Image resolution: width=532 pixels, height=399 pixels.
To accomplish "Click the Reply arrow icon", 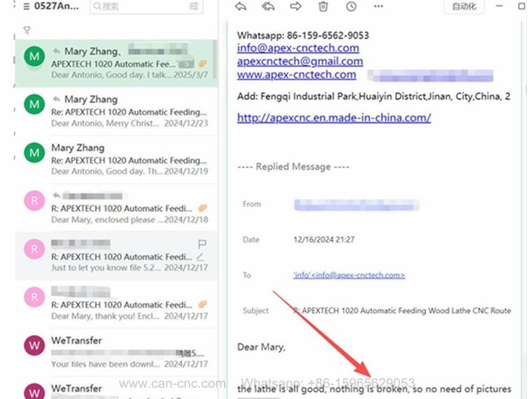I will (x=241, y=6).
